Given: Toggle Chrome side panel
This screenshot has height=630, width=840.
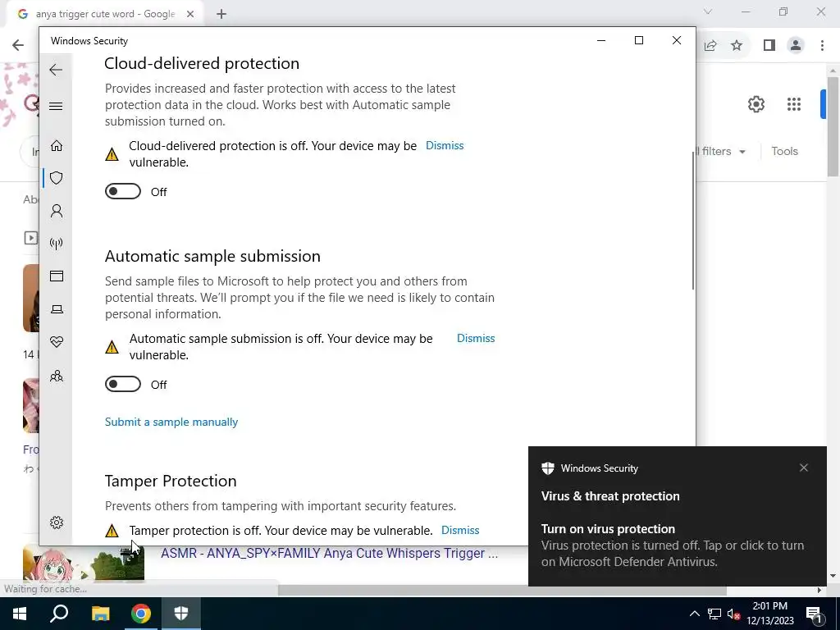Looking at the screenshot, I should [769, 46].
